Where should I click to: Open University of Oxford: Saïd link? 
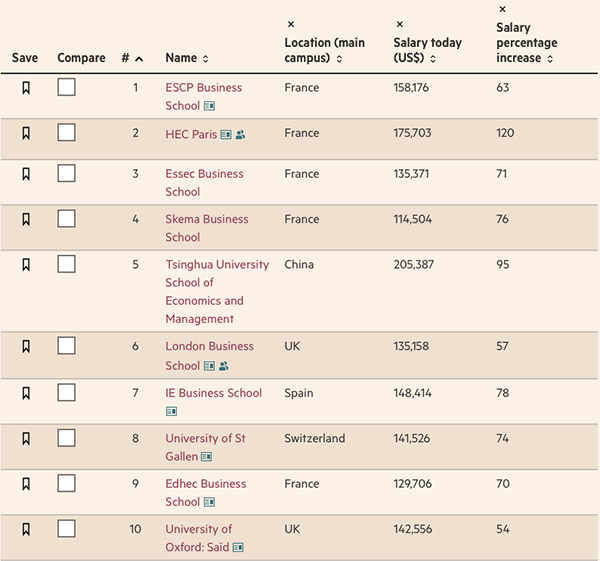(x=199, y=538)
